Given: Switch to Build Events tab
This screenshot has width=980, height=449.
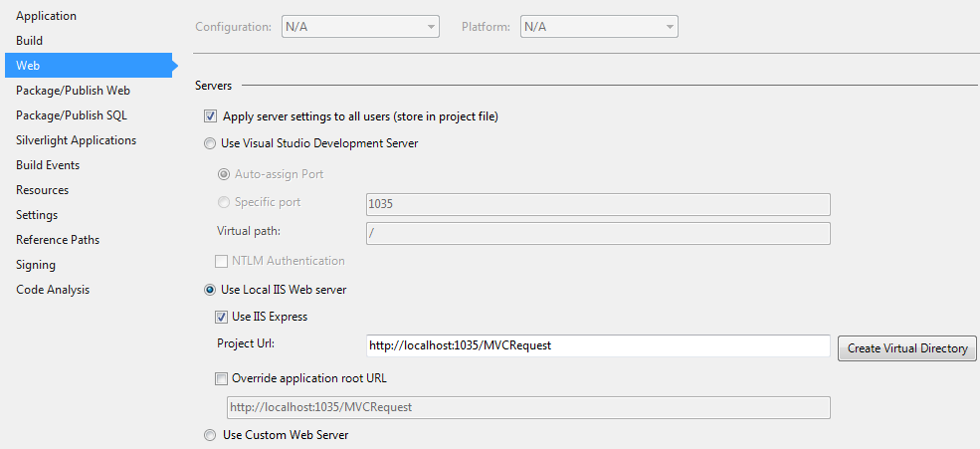Looking at the screenshot, I should (x=48, y=165).
